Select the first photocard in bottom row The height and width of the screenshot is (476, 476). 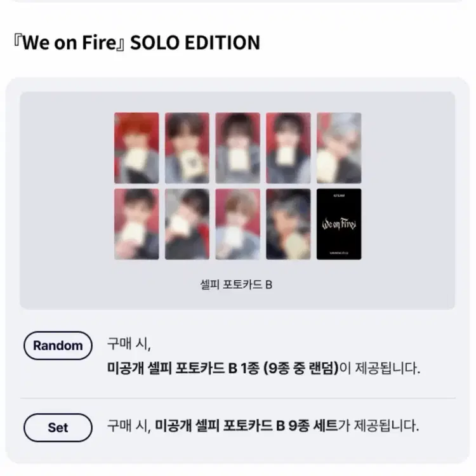click(136, 224)
